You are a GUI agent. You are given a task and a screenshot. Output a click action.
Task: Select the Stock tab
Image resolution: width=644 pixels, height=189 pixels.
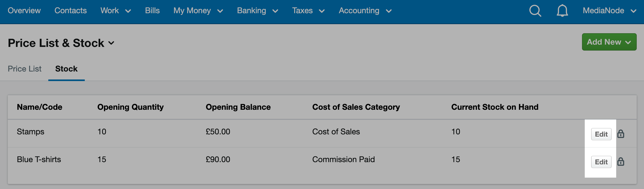pyautogui.click(x=66, y=69)
